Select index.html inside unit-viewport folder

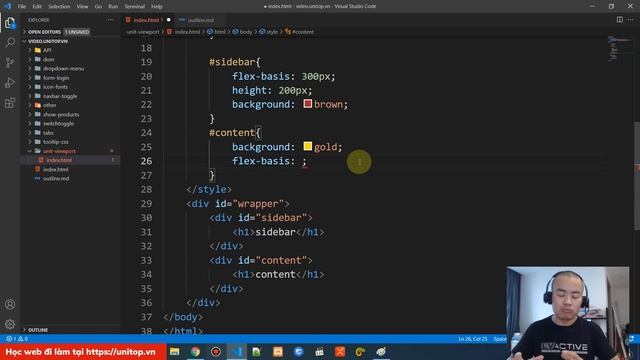pos(59,160)
